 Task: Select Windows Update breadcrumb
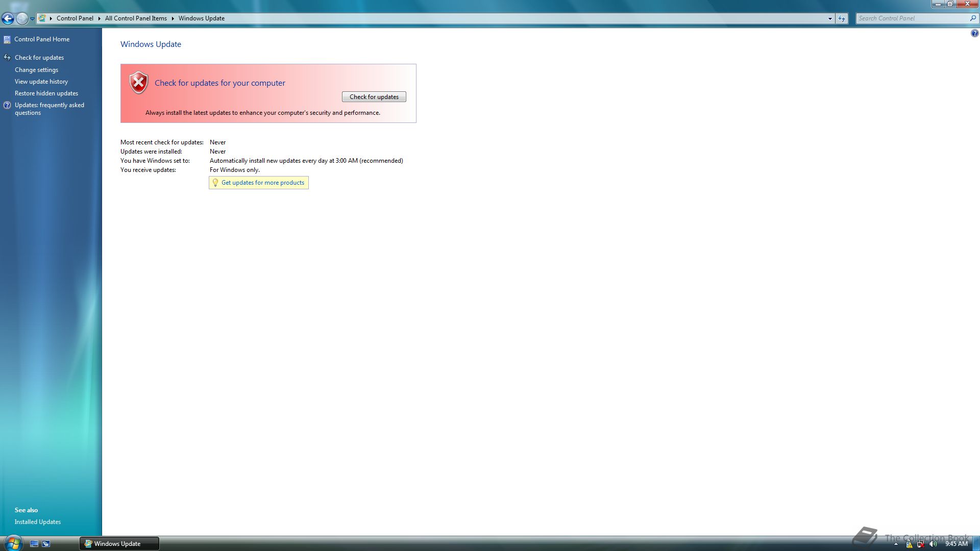pyautogui.click(x=202, y=18)
